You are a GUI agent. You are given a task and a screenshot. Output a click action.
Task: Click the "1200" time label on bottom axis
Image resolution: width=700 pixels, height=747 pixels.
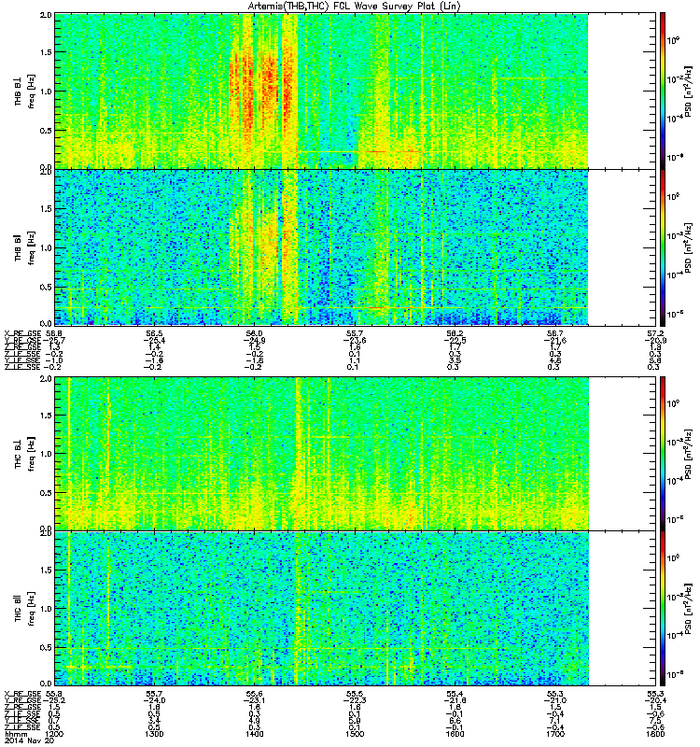(54, 734)
